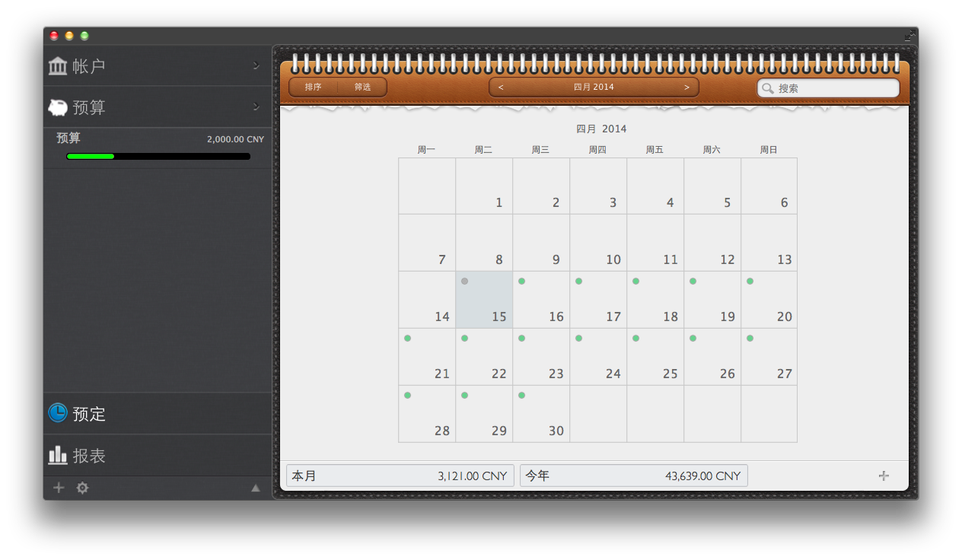
Task: Click the green dot on day 27
Action: click(x=750, y=339)
